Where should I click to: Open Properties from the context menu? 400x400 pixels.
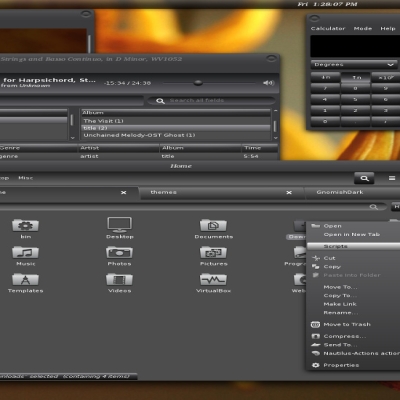tap(353, 365)
